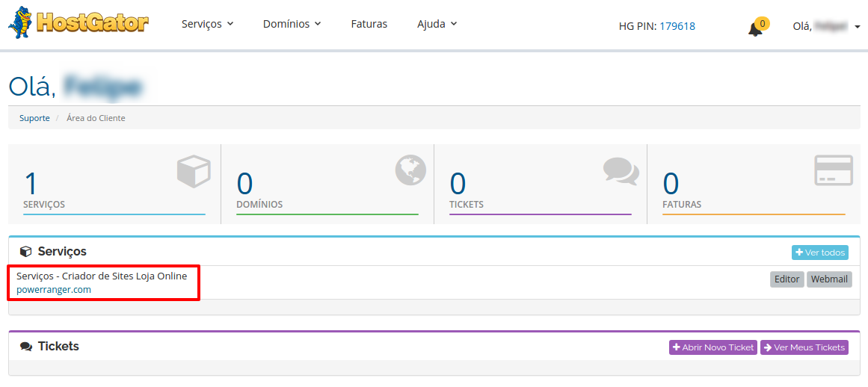Click the Webmail button
The height and width of the screenshot is (387, 868).
[x=829, y=279]
